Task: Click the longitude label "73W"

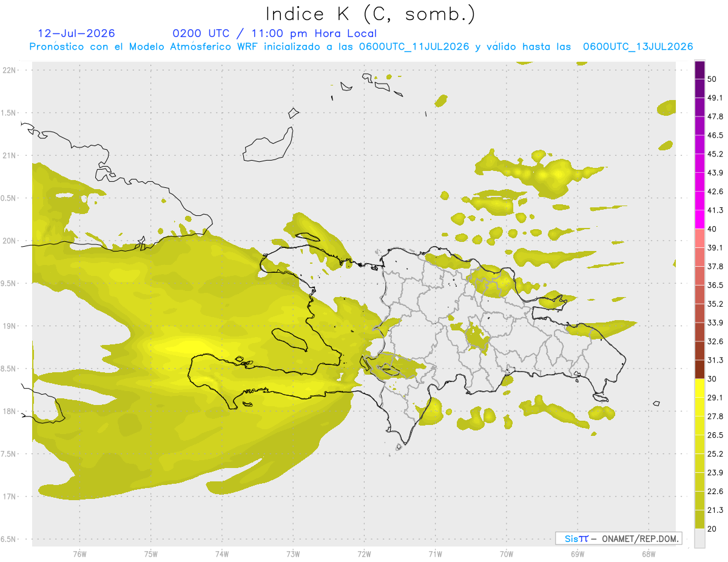Action: pyautogui.click(x=293, y=554)
